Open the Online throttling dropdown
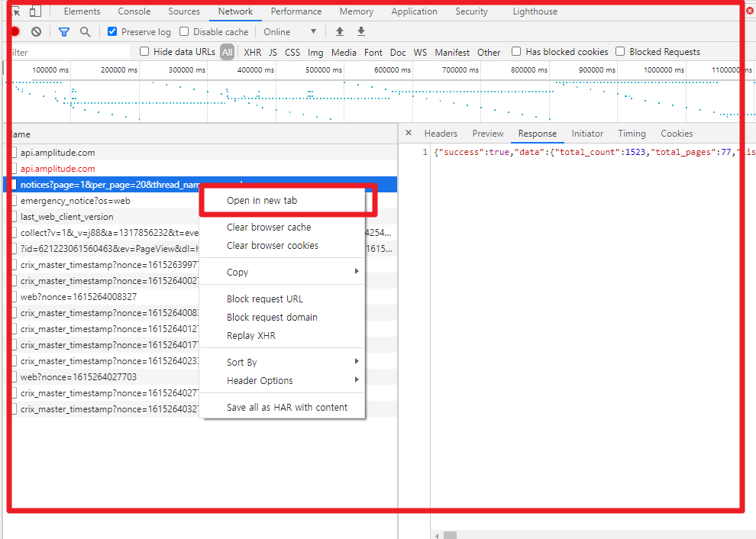 click(289, 32)
